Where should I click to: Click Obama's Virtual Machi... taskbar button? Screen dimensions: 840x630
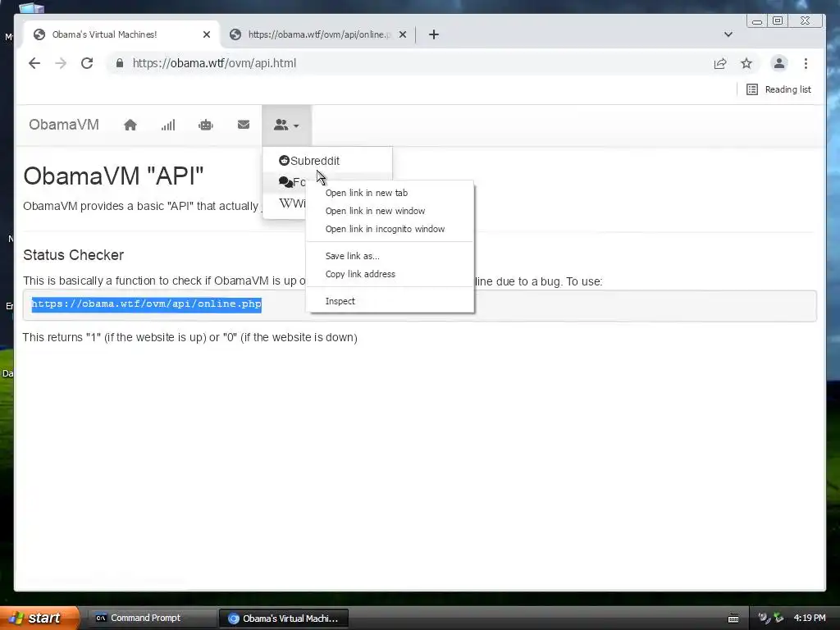click(284, 619)
